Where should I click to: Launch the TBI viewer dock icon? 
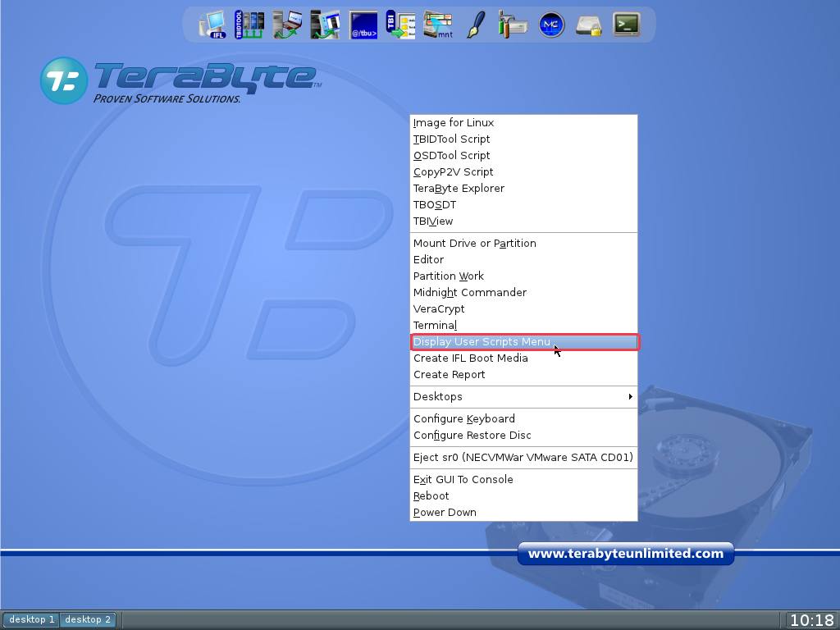(400, 25)
